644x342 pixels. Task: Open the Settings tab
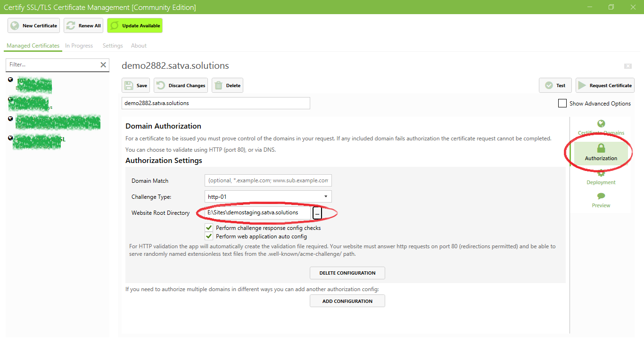112,45
